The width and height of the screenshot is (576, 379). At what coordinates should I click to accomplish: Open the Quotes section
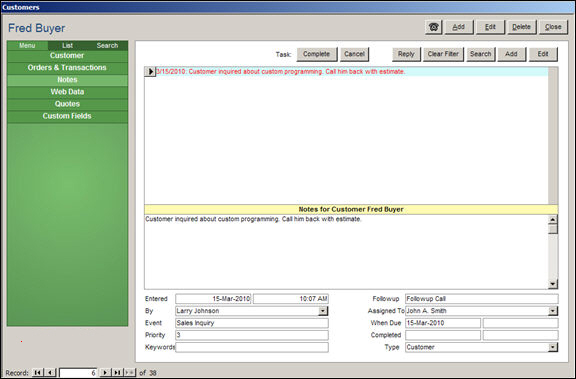(x=67, y=104)
